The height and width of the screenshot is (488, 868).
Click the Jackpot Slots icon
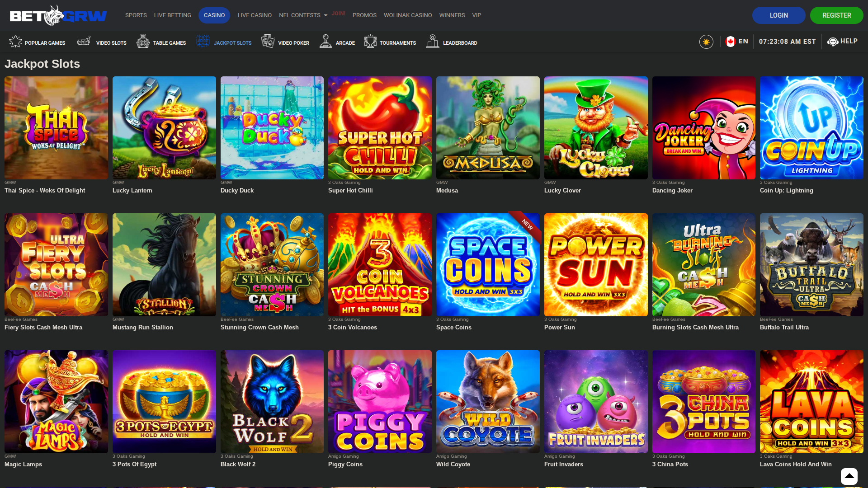[x=203, y=41]
